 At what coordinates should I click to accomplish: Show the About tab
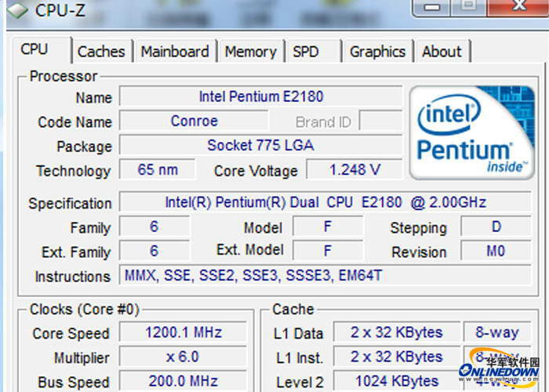point(442,52)
